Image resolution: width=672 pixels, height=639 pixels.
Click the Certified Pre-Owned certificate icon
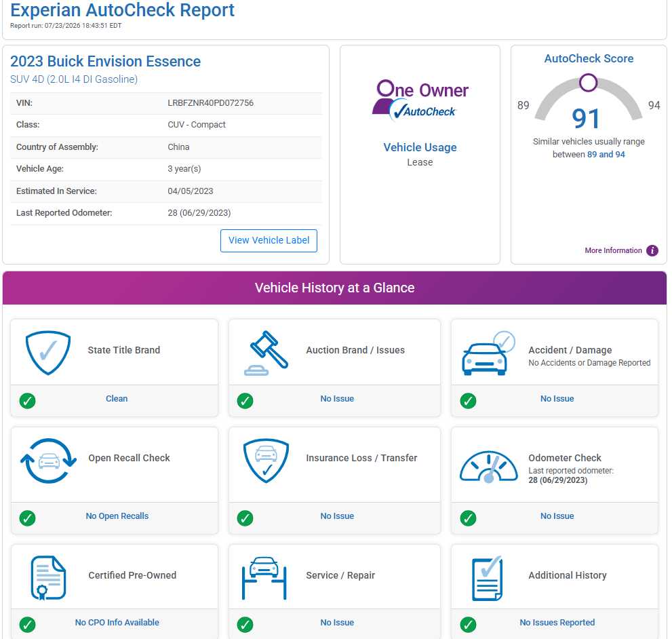point(48,578)
